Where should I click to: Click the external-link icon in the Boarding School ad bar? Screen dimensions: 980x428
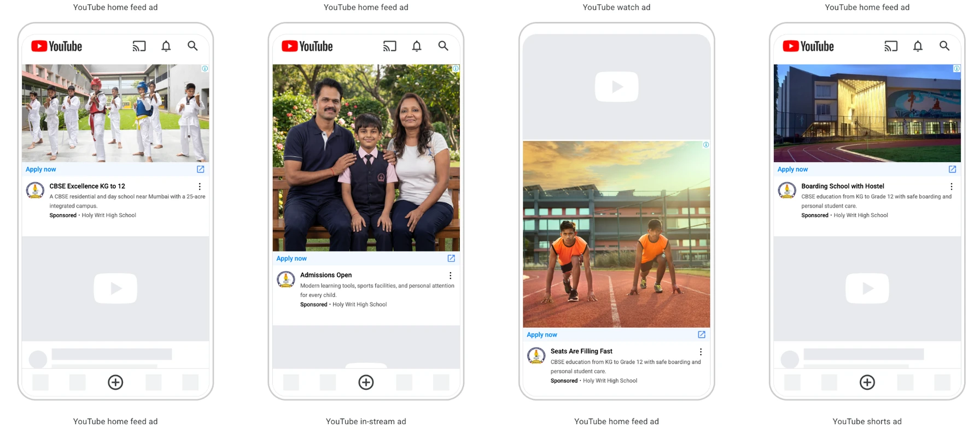tap(953, 169)
